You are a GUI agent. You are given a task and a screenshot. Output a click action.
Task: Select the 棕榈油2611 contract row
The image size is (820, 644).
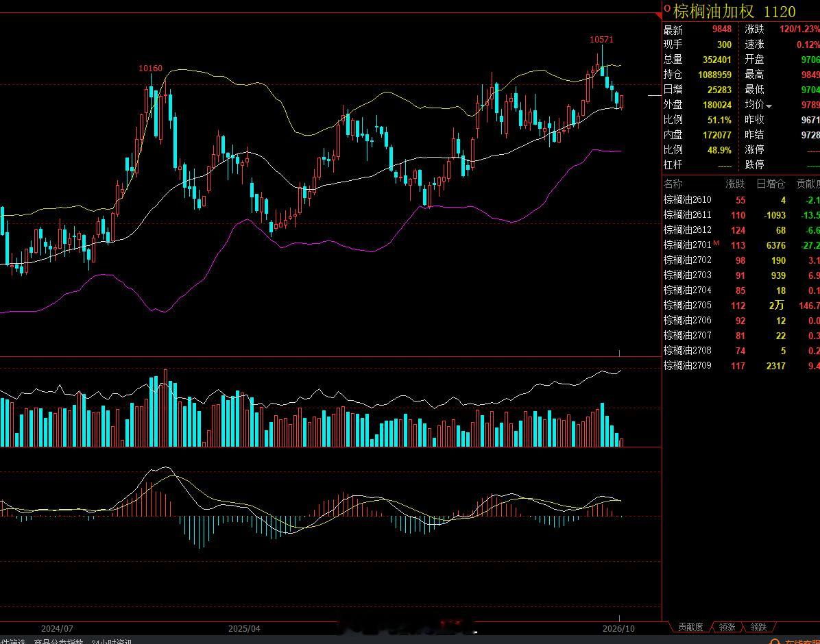click(x=741, y=215)
